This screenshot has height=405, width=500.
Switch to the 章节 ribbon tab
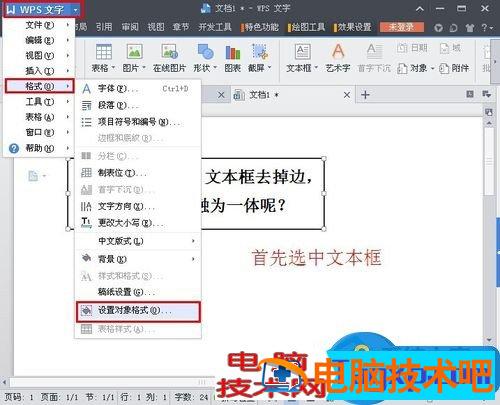point(181,27)
